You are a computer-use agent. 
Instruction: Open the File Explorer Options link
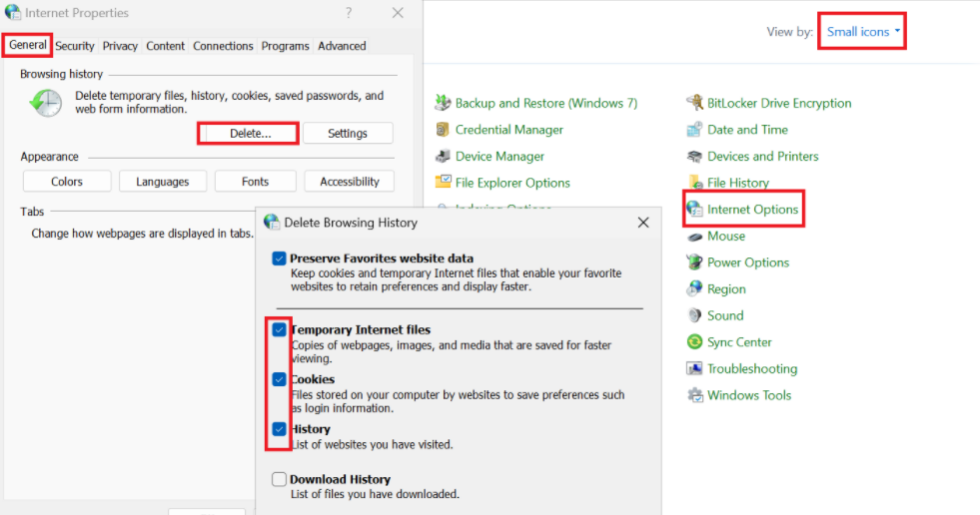(512, 183)
